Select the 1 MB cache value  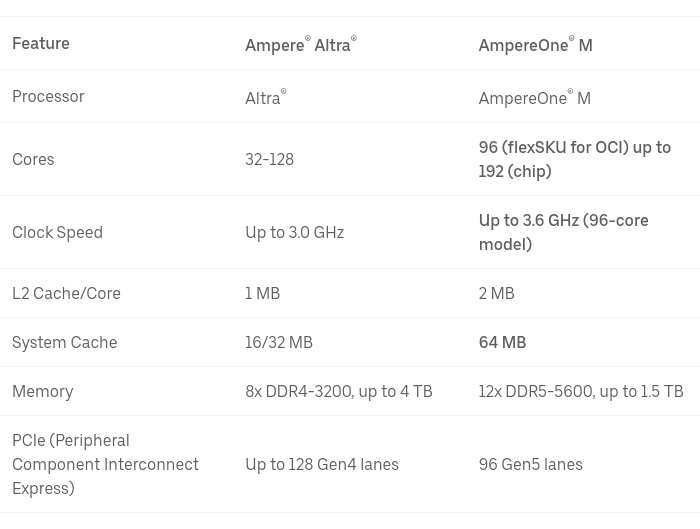(x=262, y=293)
